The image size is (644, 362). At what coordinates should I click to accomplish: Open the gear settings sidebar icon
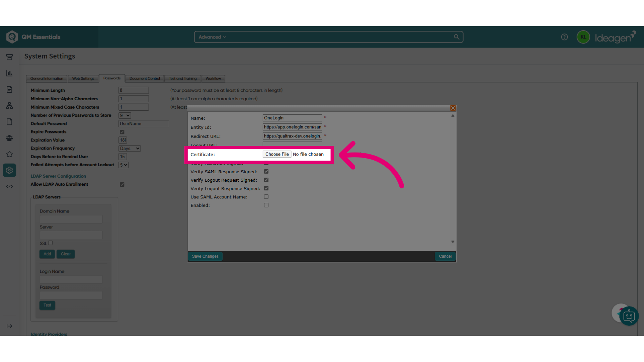tap(9, 170)
